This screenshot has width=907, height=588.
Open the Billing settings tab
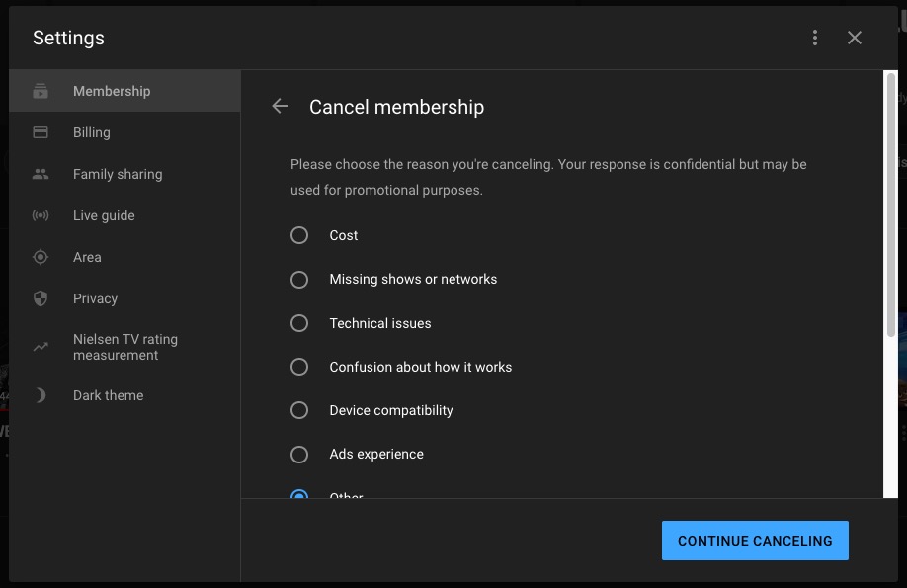[92, 132]
